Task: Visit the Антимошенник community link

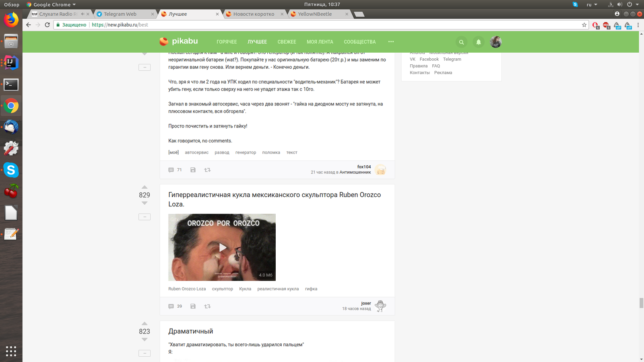Action: [x=355, y=172]
